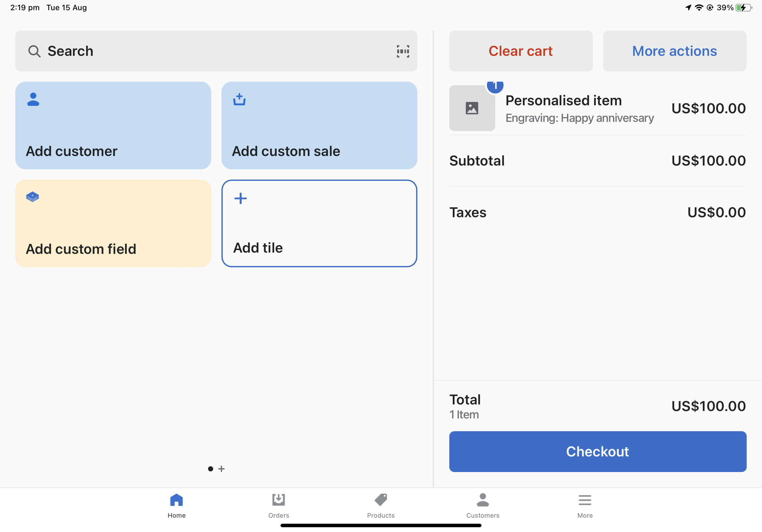This screenshot has height=532, width=762.
Task: Tap the barcode scanner icon
Action: pos(403,52)
